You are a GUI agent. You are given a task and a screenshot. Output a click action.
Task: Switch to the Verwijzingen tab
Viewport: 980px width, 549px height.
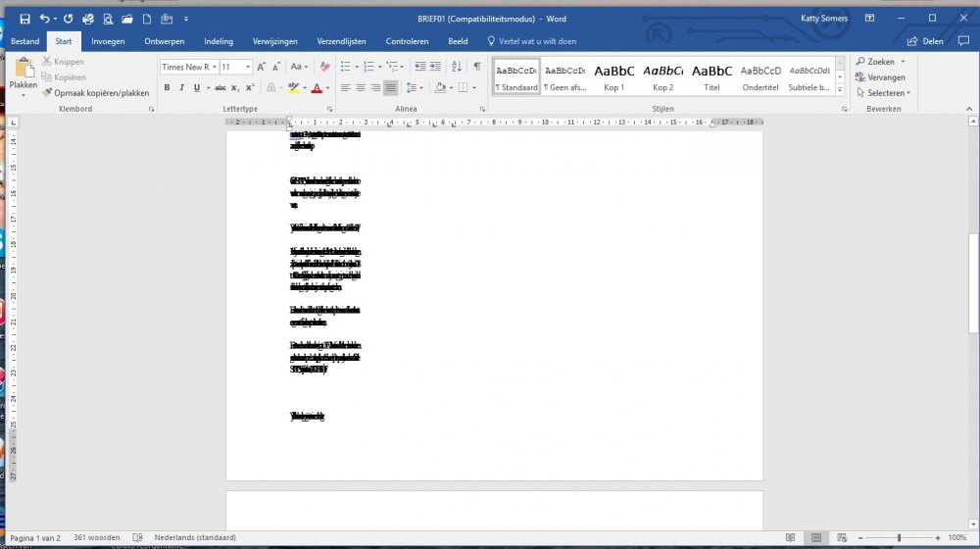[274, 41]
